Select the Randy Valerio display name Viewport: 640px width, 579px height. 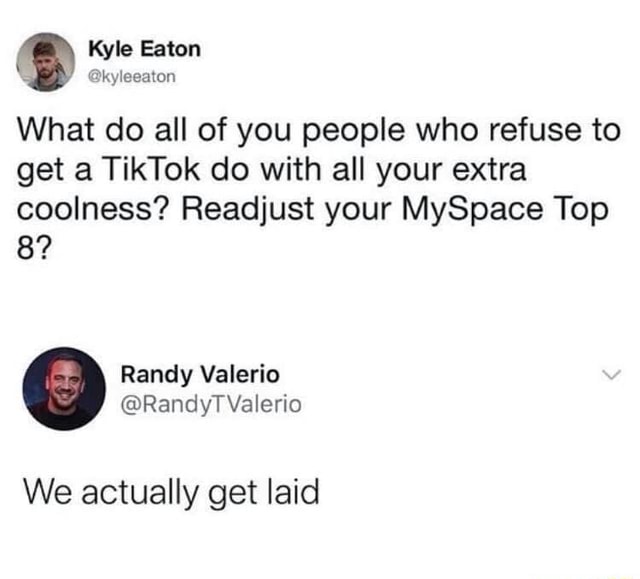pos(200,375)
